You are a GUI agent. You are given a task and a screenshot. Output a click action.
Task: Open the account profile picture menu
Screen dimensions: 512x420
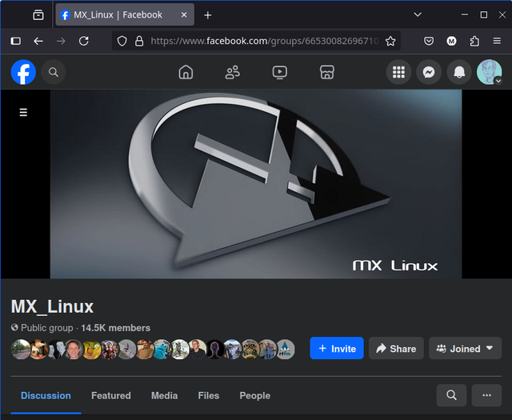(489, 72)
